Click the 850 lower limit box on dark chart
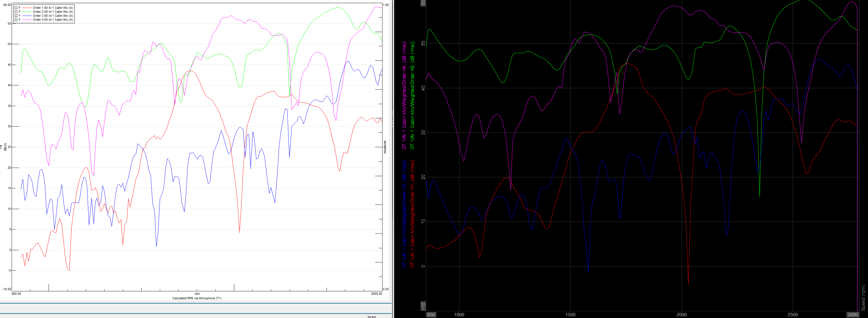The width and height of the screenshot is (868, 318). pos(431,315)
